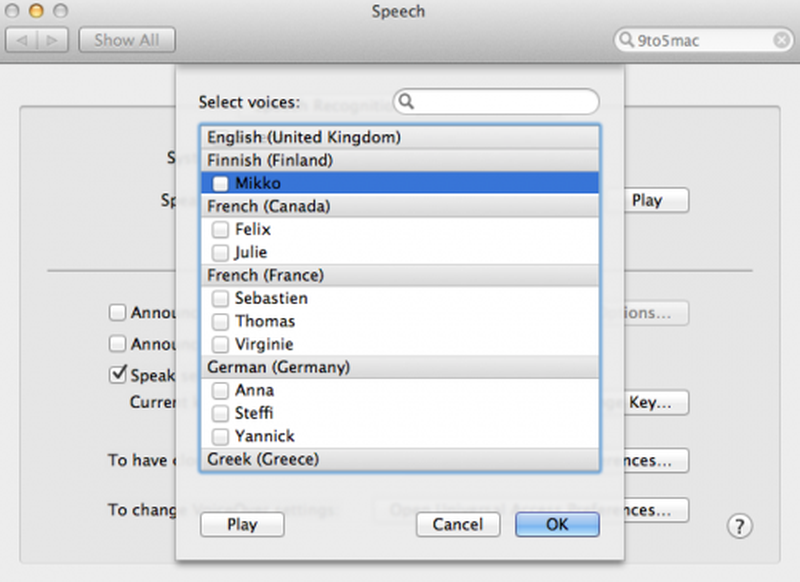The width and height of the screenshot is (800, 582).
Task: Enable the Felix voice
Action: (220, 229)
